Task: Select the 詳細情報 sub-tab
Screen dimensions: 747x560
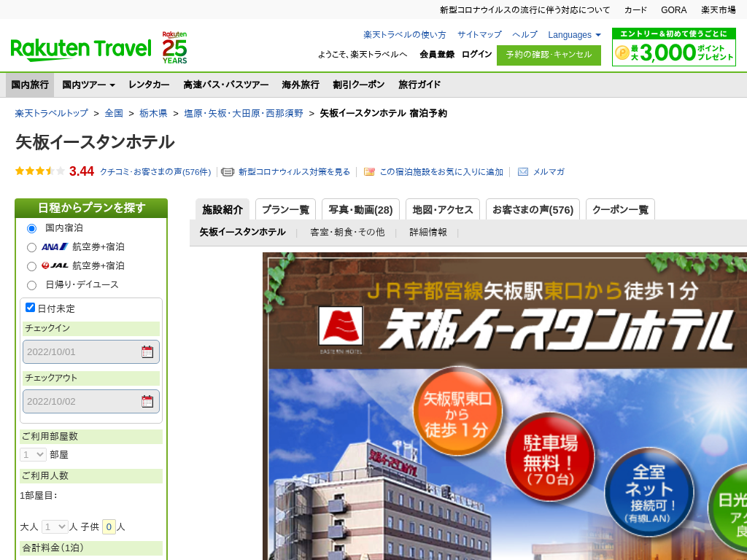Action: (427, 232)
